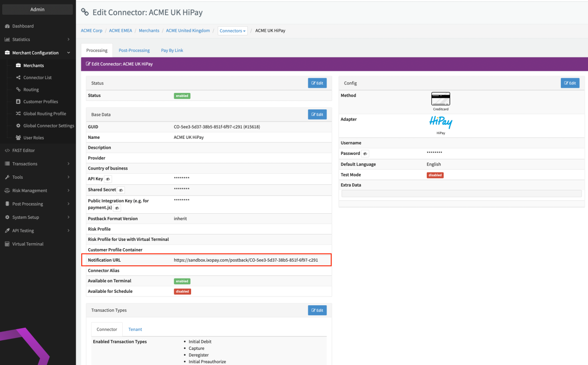
Task: Click the Virtual Terminal calculator icon
Action: click(x=7, y=244)
